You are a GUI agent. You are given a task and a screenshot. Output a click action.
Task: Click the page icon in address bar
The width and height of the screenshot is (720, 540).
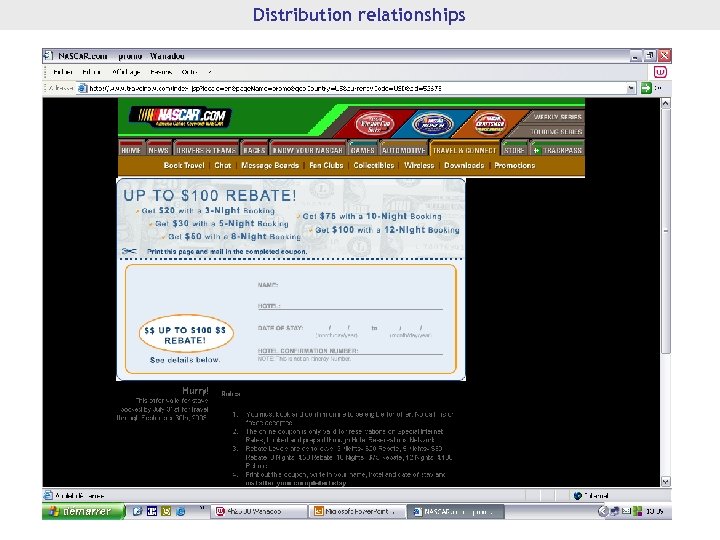tap(82, 88)
